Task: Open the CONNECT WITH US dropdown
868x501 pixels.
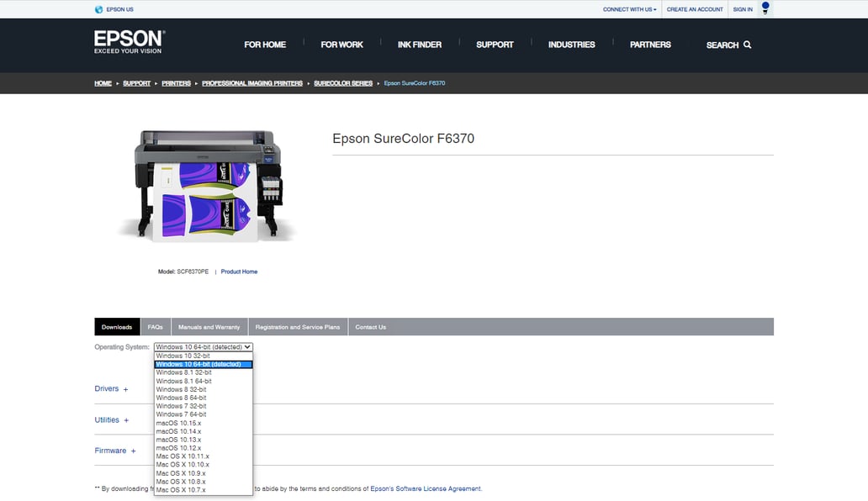Action: [x=628, y=8]
